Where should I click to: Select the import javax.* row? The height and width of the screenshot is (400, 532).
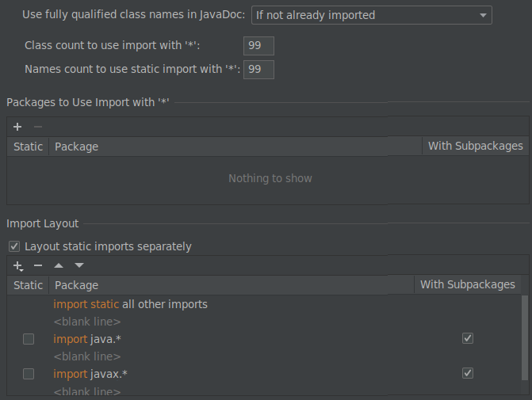coord(90,374)
